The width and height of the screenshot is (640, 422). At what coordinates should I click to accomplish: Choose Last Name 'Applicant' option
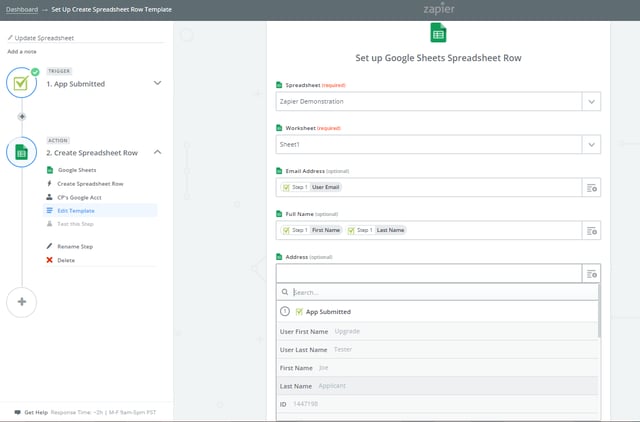click(438, 386)
